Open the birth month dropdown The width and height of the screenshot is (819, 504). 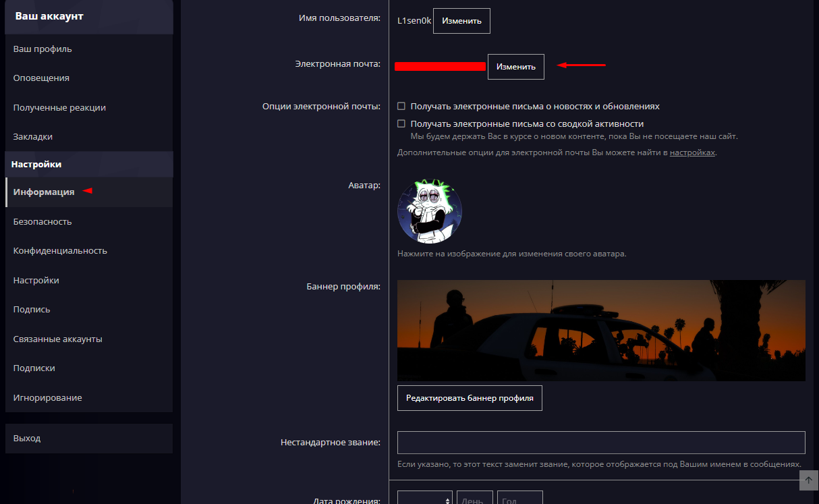pyautogui.click(x=424, y=500)
